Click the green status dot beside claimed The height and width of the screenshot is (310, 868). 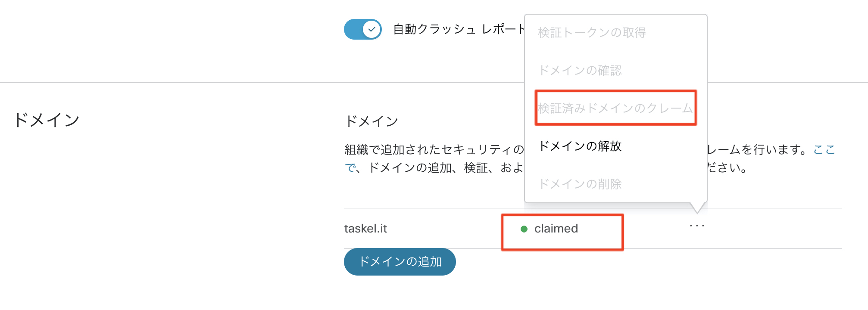click(x=524, y=229)
